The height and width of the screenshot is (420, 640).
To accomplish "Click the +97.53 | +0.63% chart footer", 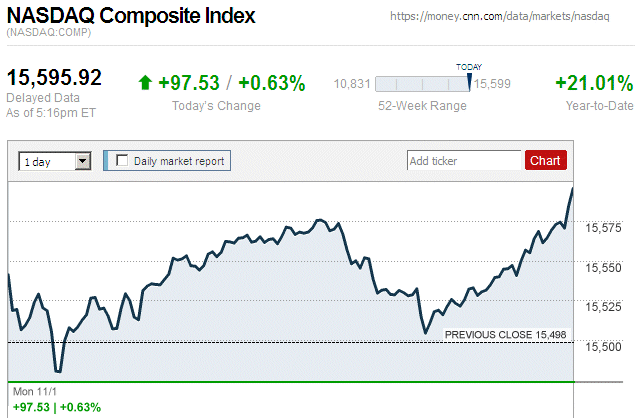I will pos(56,407).
